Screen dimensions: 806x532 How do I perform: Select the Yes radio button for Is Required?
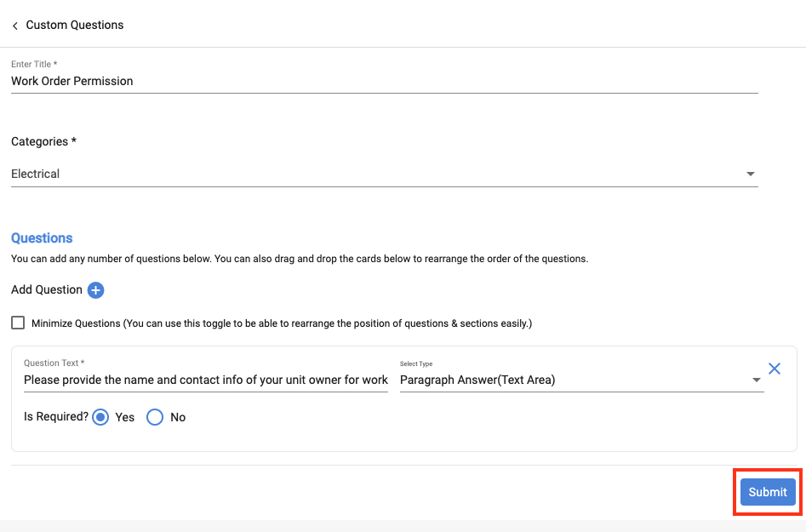(x=100, y=417)
